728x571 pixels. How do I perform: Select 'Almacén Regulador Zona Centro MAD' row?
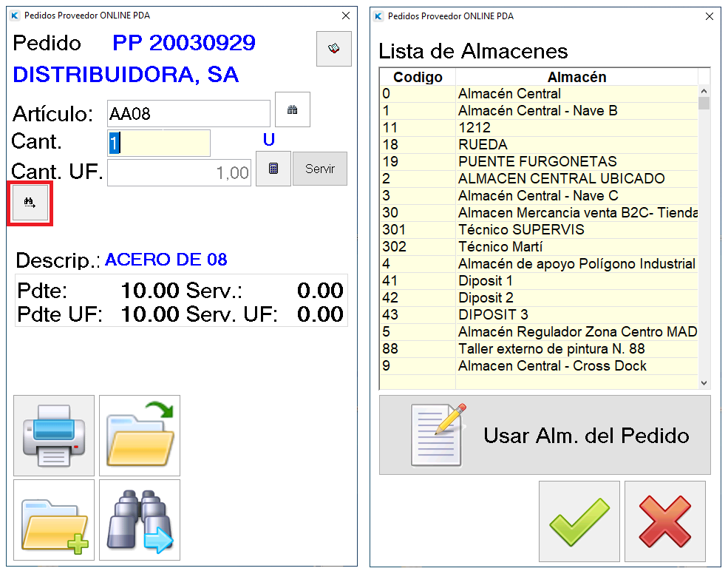[539, 332]
